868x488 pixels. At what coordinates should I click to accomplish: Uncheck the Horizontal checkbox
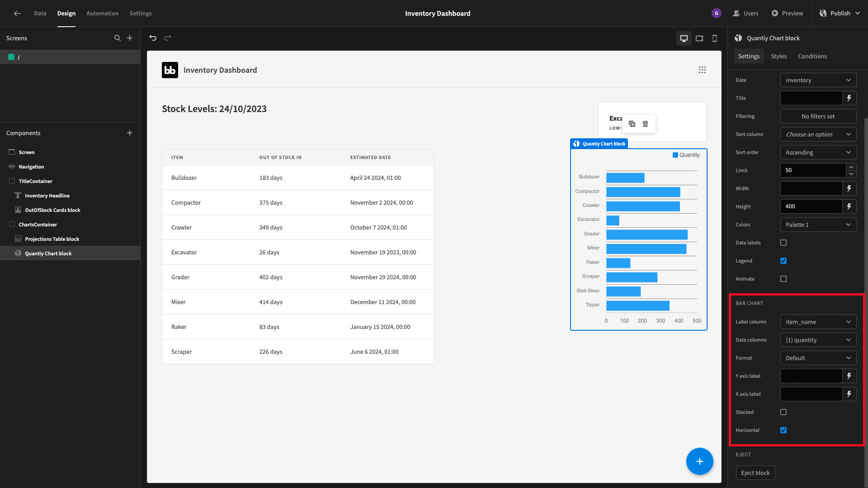tap(783, 430)
